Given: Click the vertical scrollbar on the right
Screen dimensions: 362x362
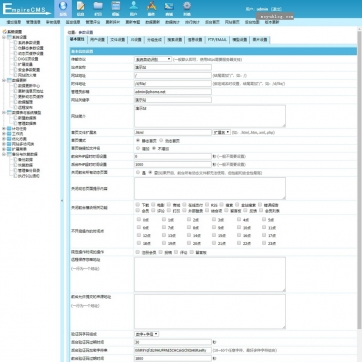Looking at the screenshot, I should pos(359,180).
